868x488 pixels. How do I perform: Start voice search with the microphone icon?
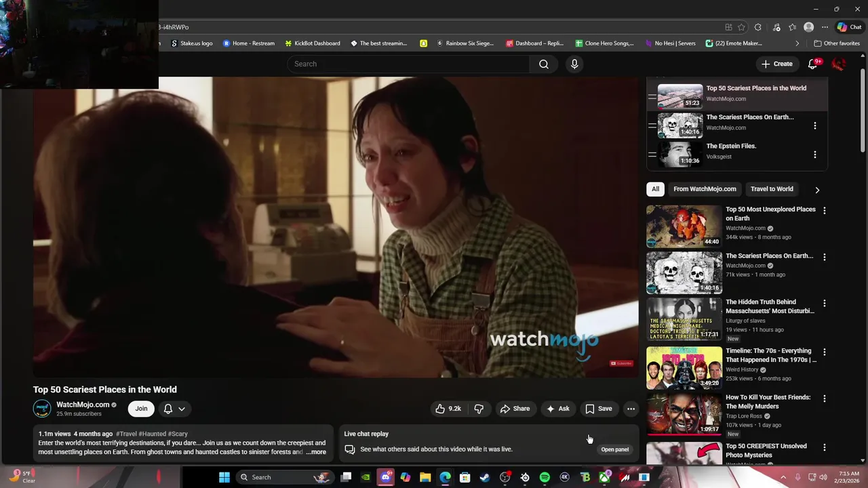coord(574,64)
